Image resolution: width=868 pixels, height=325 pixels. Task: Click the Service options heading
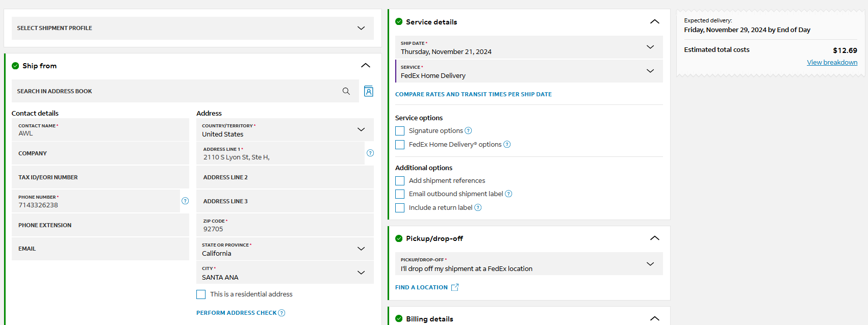tap(419, 118)
